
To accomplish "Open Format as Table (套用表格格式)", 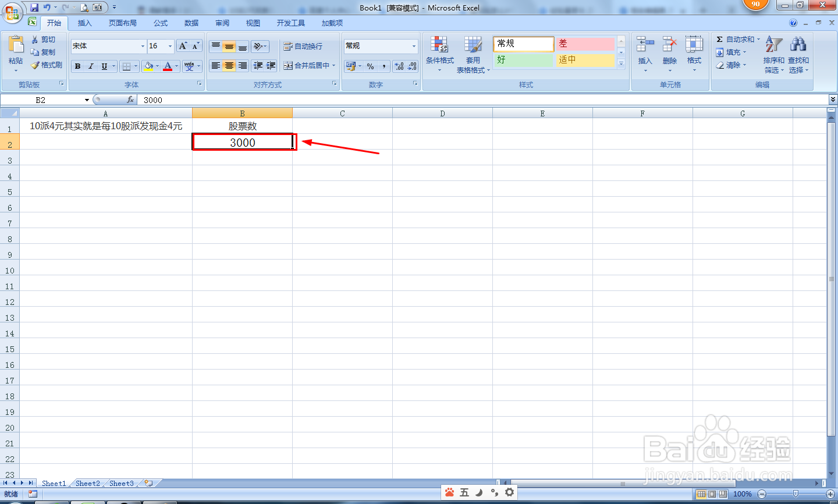I will [473, 54].
